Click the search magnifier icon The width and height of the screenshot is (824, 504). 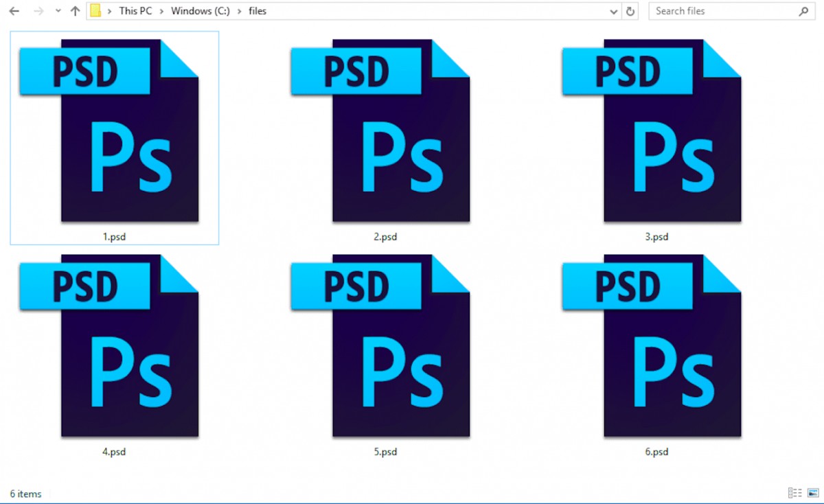[x=803, y=12]
